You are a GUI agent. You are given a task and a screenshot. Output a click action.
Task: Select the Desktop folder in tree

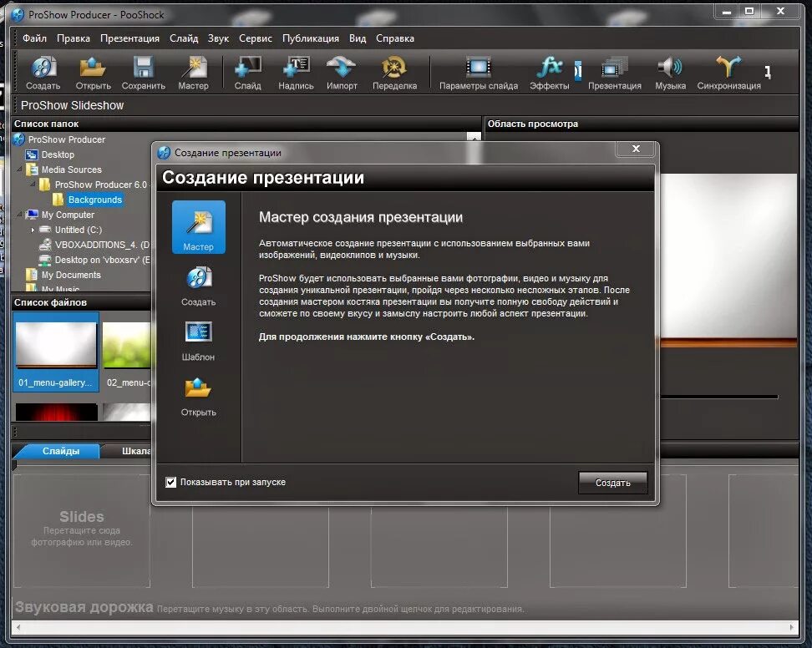(58, 154)
